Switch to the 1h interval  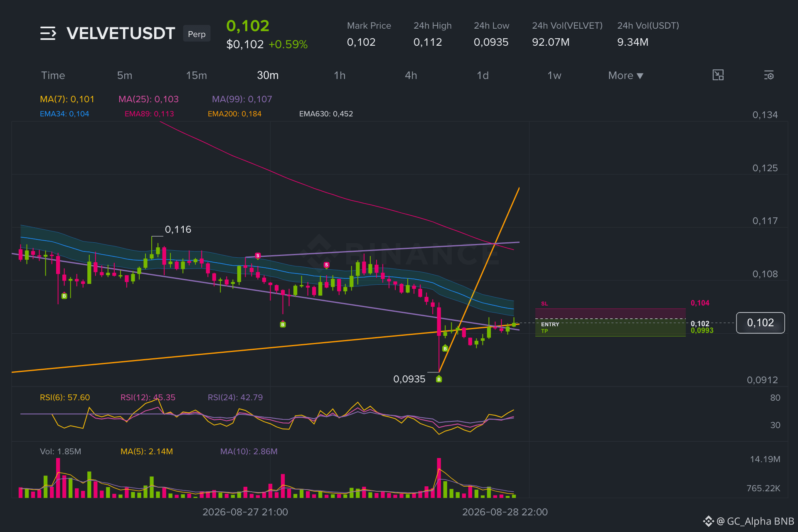(340, 75)
